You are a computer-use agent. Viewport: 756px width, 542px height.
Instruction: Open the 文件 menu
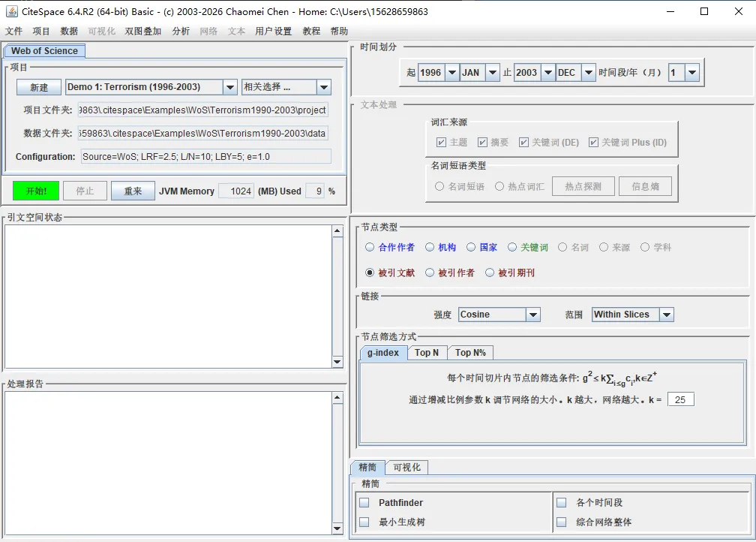click(13, 31)
